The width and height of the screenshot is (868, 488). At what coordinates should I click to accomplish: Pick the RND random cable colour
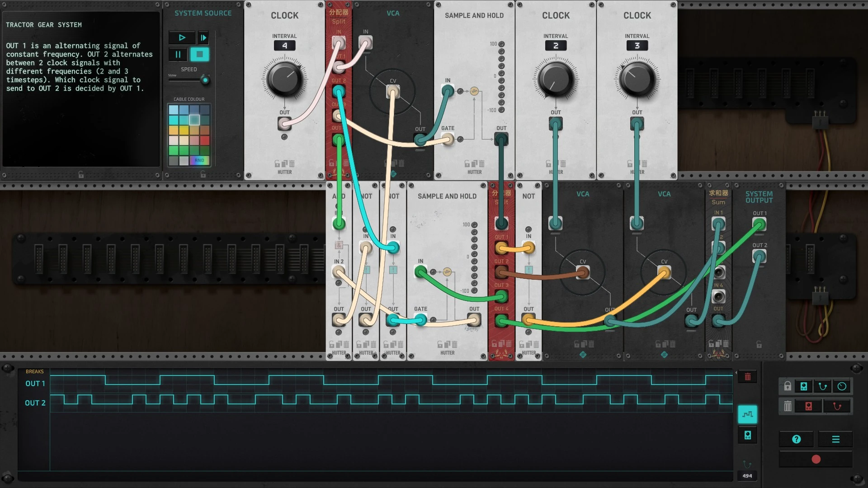point(199,160)
